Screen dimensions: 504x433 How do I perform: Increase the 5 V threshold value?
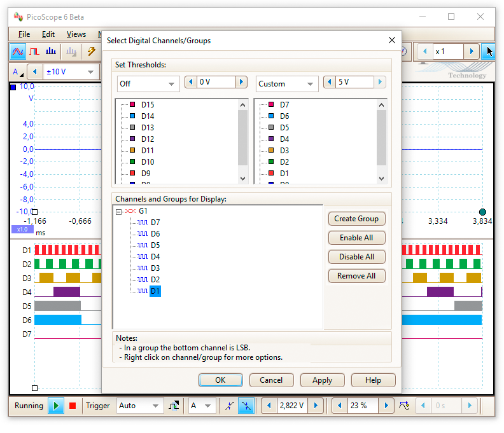point(380,82)
